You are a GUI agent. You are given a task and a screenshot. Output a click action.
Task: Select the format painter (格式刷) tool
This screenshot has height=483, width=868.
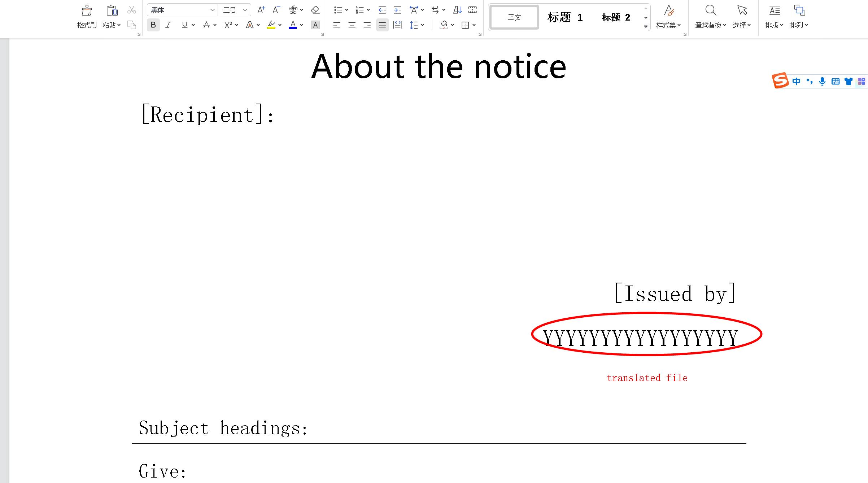[x=86, y=15]
